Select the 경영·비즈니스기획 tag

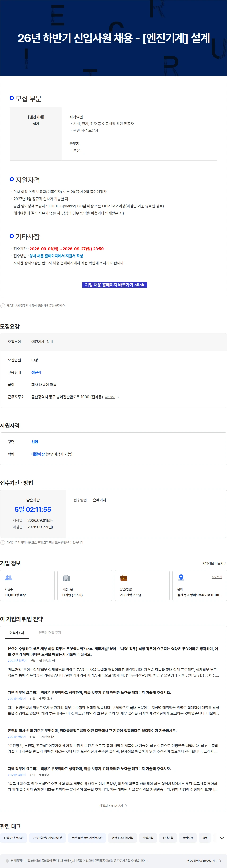122,838
